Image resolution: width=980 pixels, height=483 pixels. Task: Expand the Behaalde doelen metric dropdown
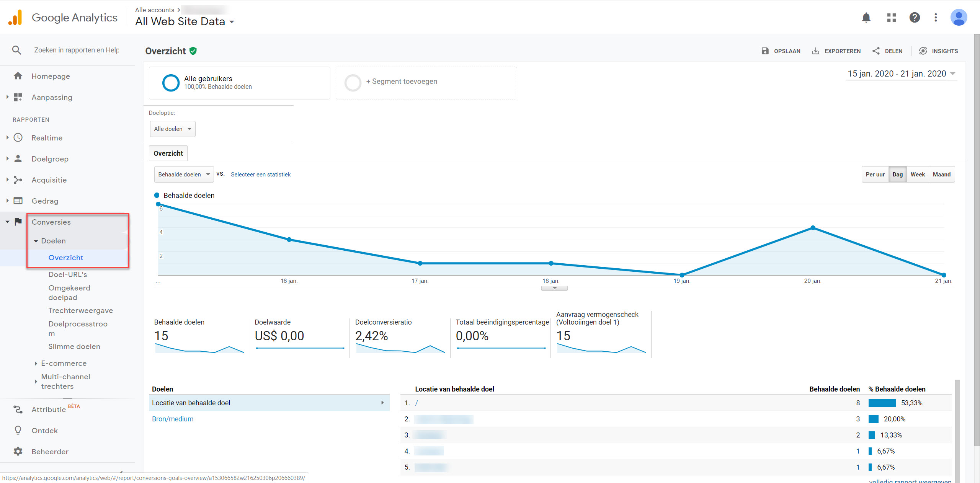[x=183, y=174]
